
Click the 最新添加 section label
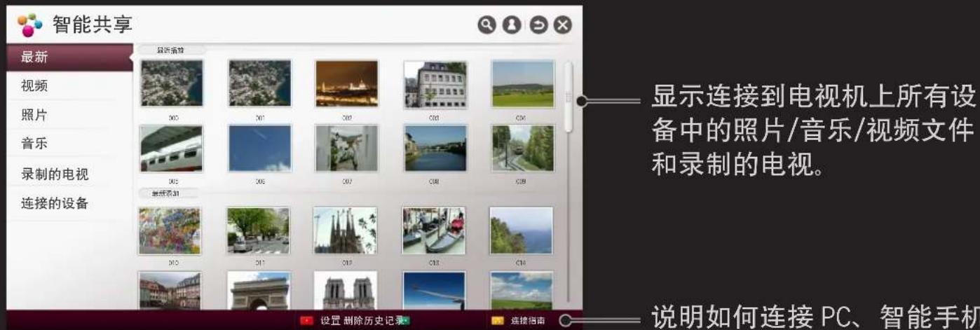coord(168,193)
